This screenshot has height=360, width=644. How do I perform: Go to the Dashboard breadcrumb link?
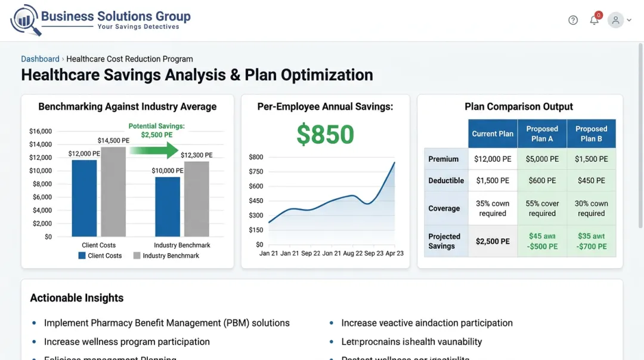tap(41, 59)
